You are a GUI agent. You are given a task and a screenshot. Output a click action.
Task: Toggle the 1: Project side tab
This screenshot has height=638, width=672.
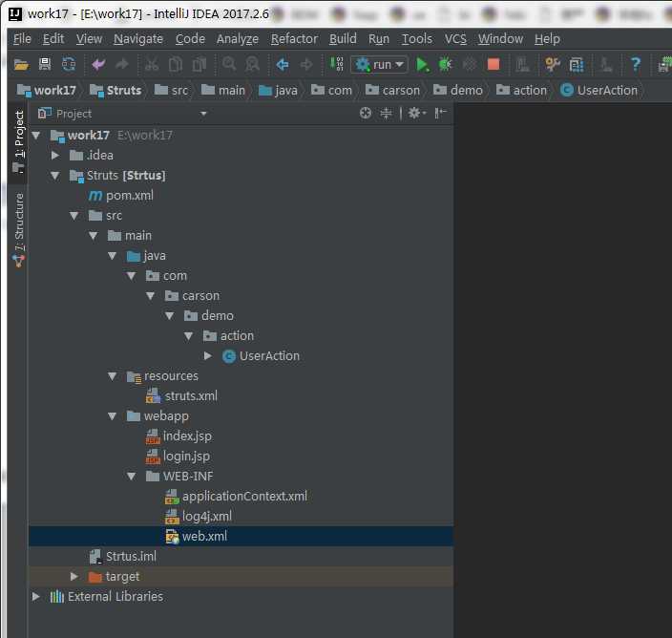click(18, 142)
